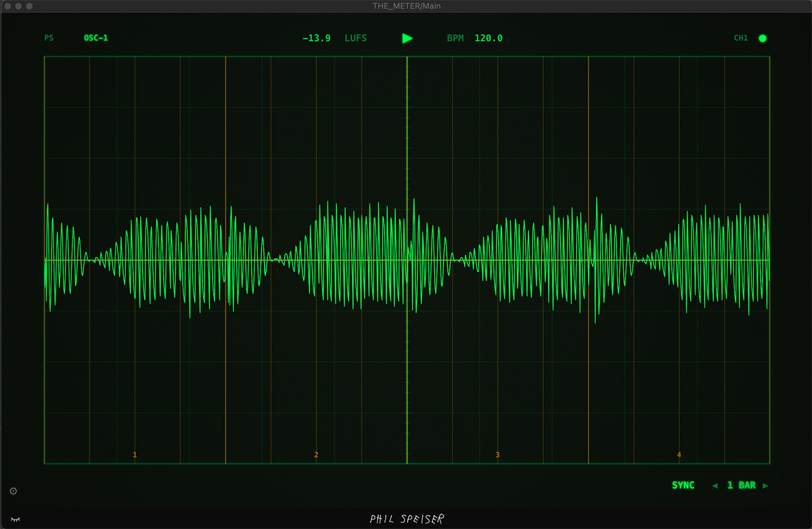This screenshot has height=529, width=812.
Task: Click the LUFS unit label
Action: 355,38
